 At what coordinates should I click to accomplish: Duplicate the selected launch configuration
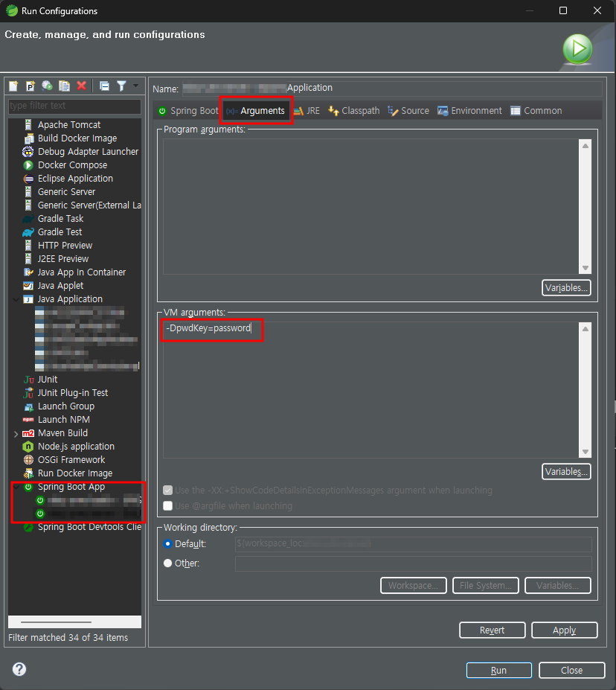65,86
